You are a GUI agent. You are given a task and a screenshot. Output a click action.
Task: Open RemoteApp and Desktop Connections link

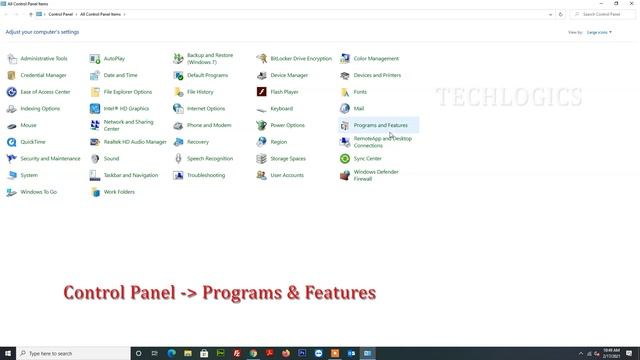click(382, 142)
